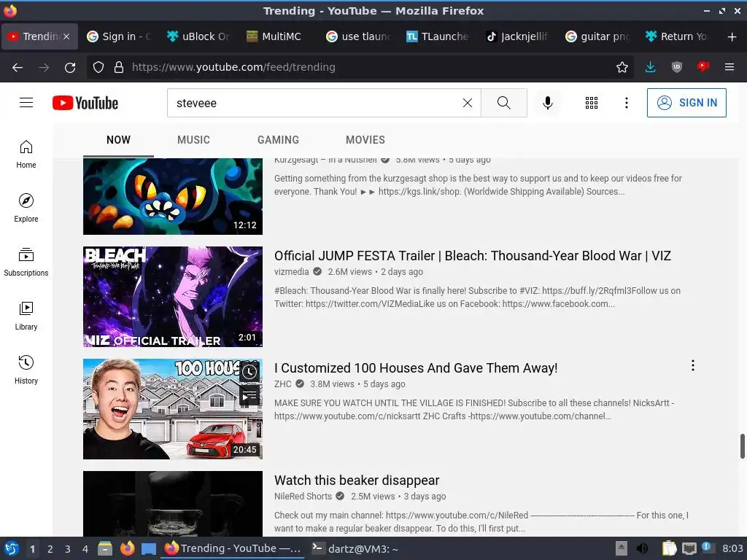Open the beaker disappear video thumbnail
Screen dimensions: 747x560
[x=172, y=504]
